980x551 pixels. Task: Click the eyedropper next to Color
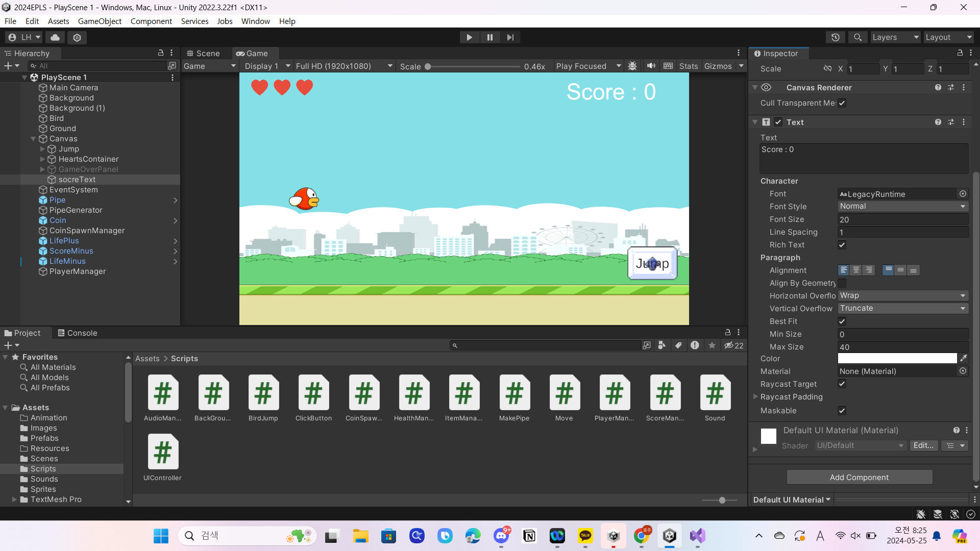[963, 358]
